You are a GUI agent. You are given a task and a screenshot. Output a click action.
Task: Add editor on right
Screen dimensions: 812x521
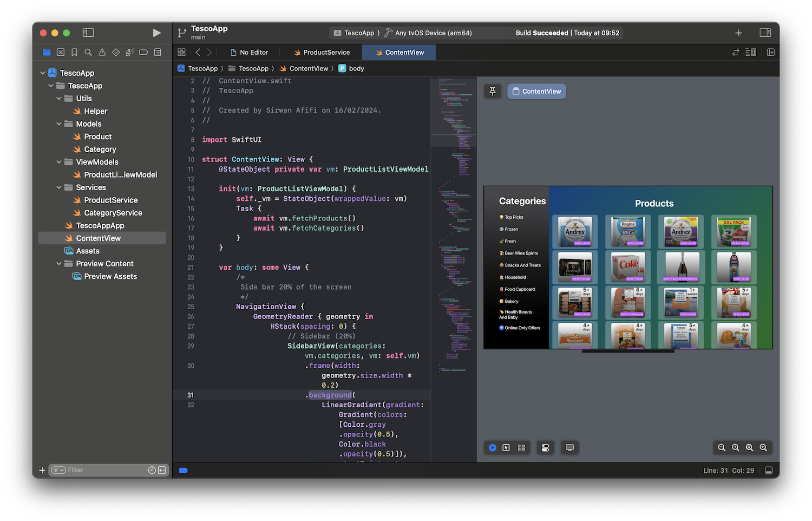pyautogui.click(x=771, y=53)
